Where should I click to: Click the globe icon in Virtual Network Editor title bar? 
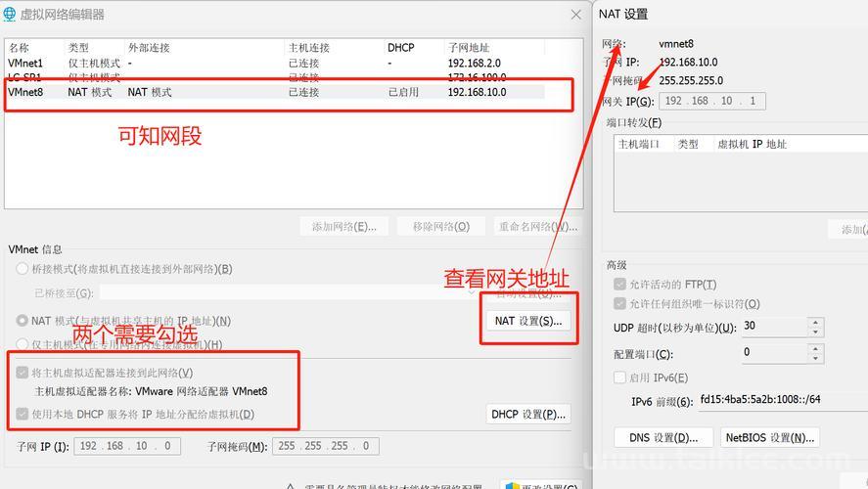point(10,14)
